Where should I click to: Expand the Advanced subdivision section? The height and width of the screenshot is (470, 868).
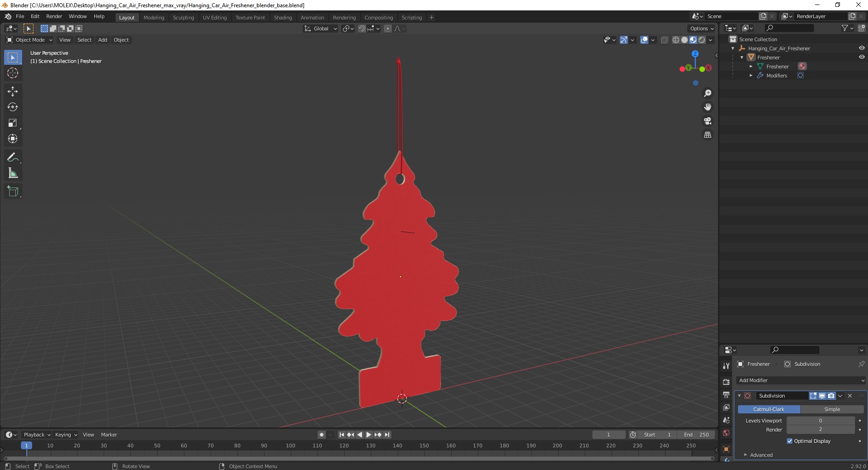[761, 455]
